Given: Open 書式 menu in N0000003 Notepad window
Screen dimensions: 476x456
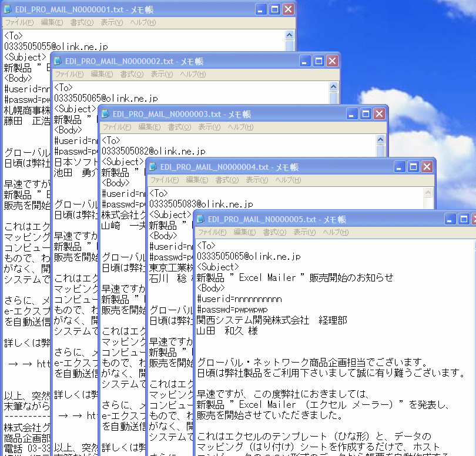Looking at the screenshot, I should 179,127.
